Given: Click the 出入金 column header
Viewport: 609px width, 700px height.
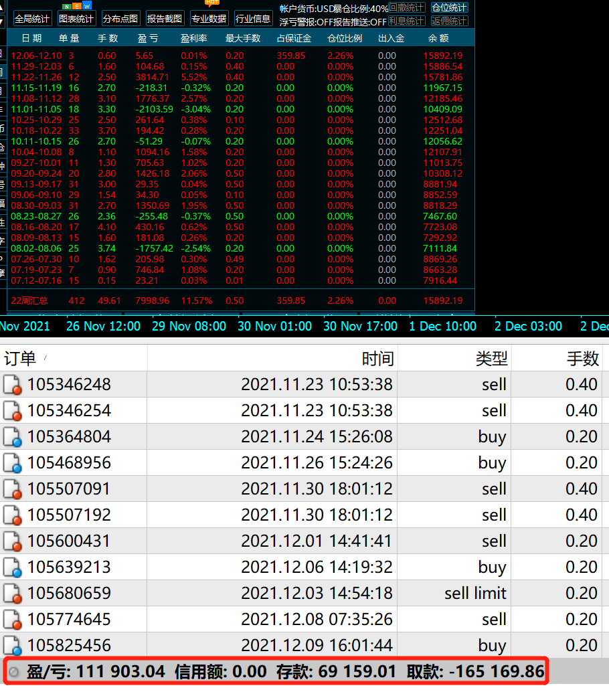Looking at the screenshot, I should tap(391, 38).
